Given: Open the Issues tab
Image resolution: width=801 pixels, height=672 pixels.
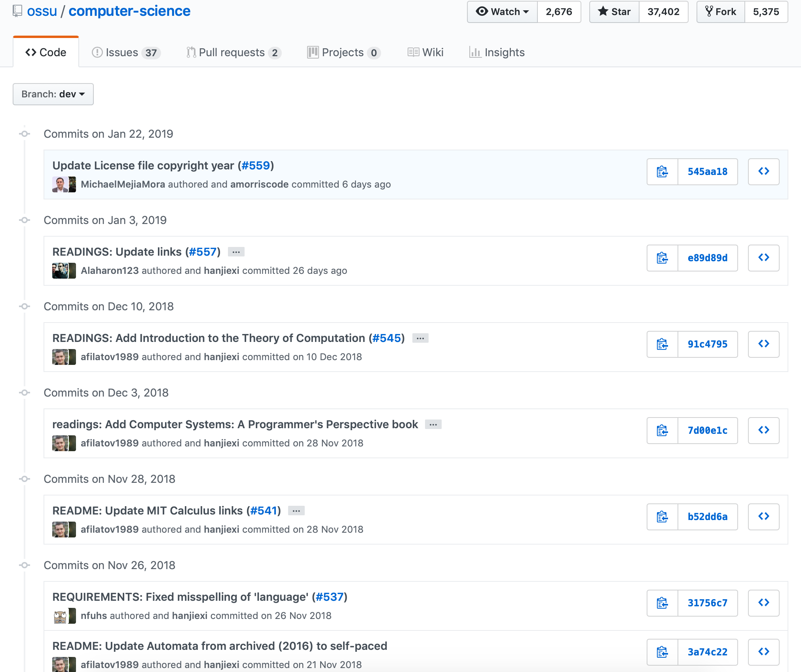Looking at the screenshot, I should click(x=126, y=53).
